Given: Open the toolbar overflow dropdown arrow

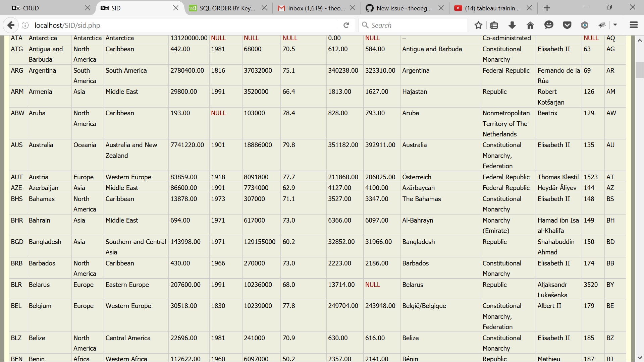Looking at the screenshot, I should click(616, 25).
